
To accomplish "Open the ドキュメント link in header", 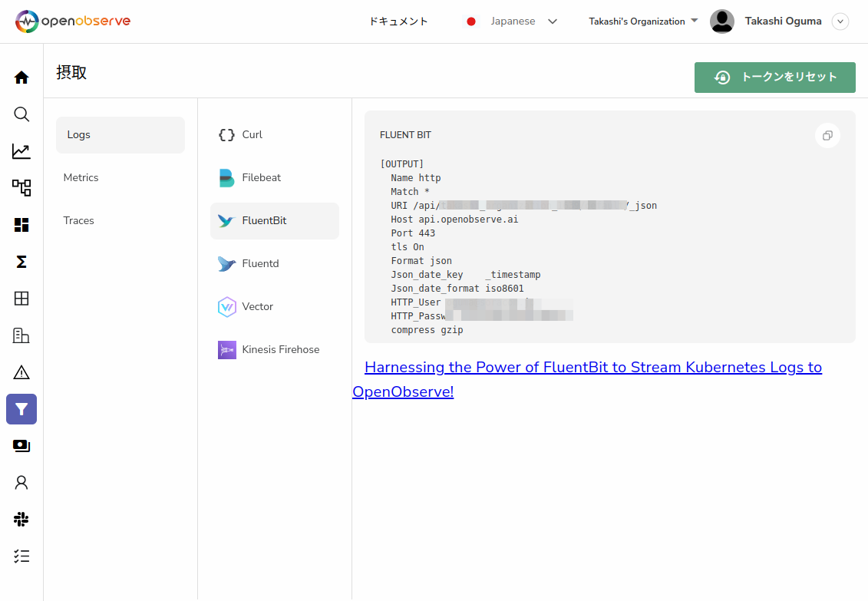I will coord(398,21).
